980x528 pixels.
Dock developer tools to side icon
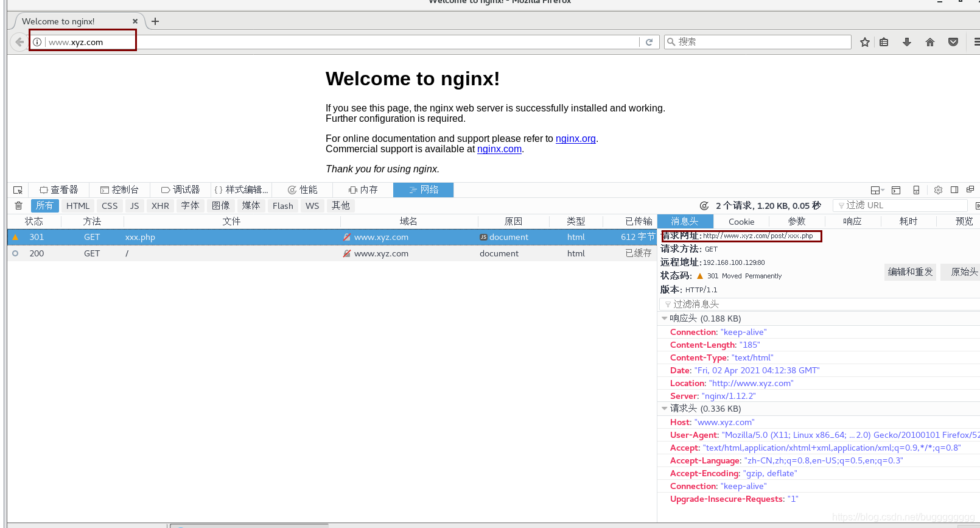pyautogui.click(x=954, y=190)
